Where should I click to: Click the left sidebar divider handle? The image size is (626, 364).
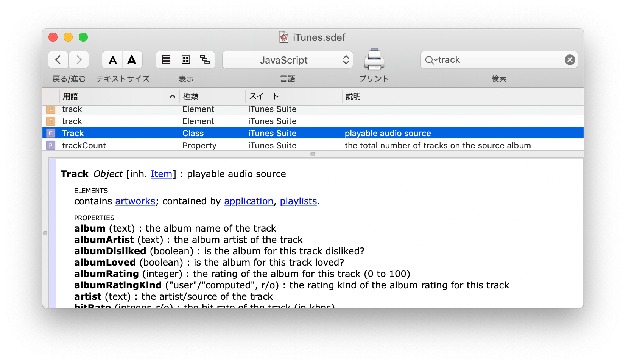(45, 233)
